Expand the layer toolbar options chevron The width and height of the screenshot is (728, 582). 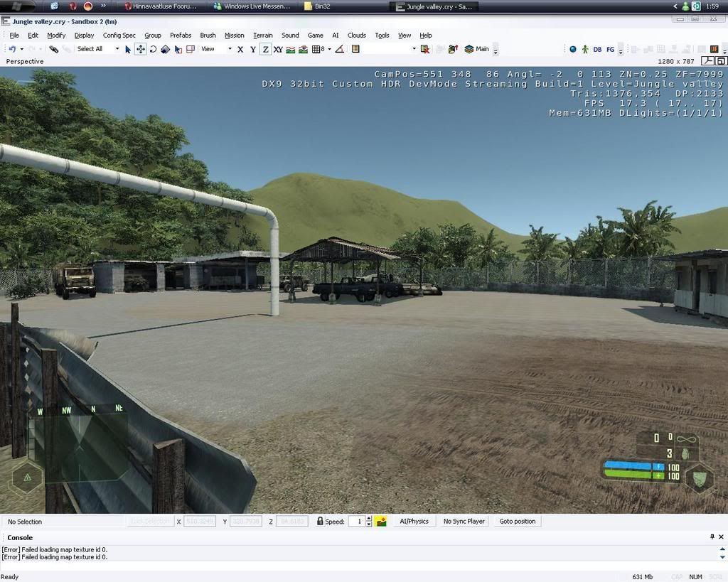coord(496,50)
